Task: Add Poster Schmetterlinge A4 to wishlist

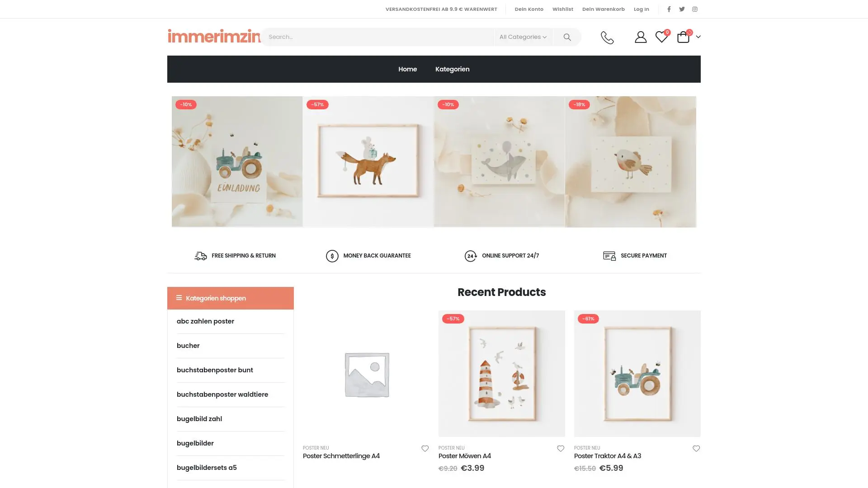Action: coord(425,449)
